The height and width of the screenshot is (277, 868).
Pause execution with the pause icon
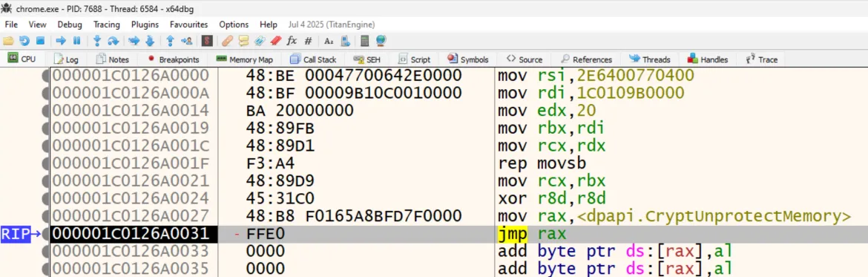pyautogui.click(x=77, y=41)
